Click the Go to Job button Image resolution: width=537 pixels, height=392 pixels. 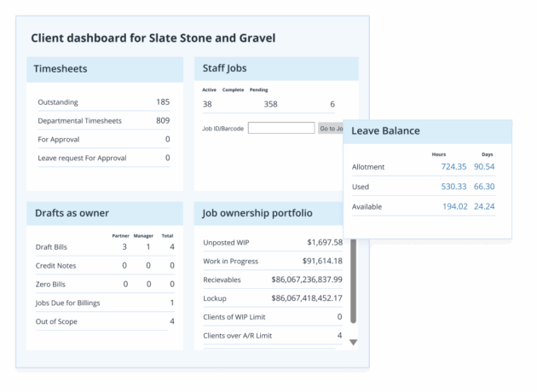point(331,129)
